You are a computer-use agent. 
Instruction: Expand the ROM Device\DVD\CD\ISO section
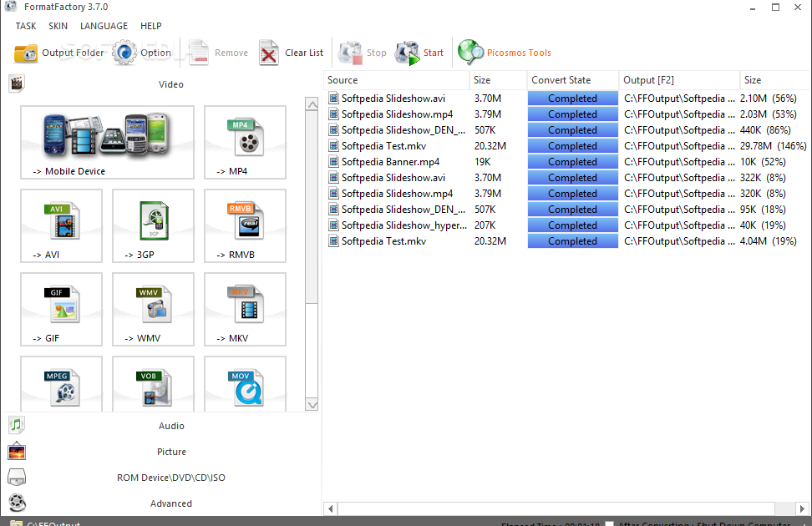coord(171,478)
